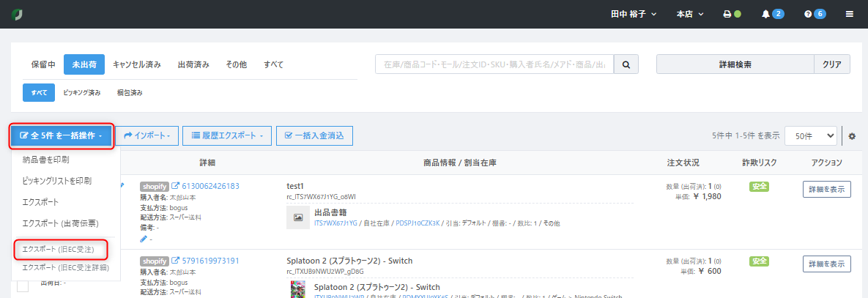868x298 pixels.
Task: Open the hamburger main menu
Action: pyautogui.click(x=850, y=15)
